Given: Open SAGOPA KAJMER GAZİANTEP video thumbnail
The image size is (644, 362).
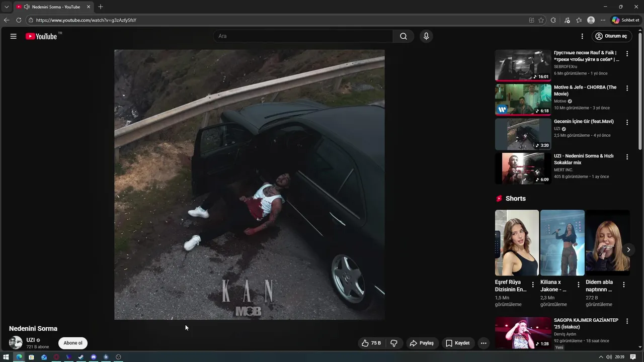Looking at the screenshot, I should [523, 332].
